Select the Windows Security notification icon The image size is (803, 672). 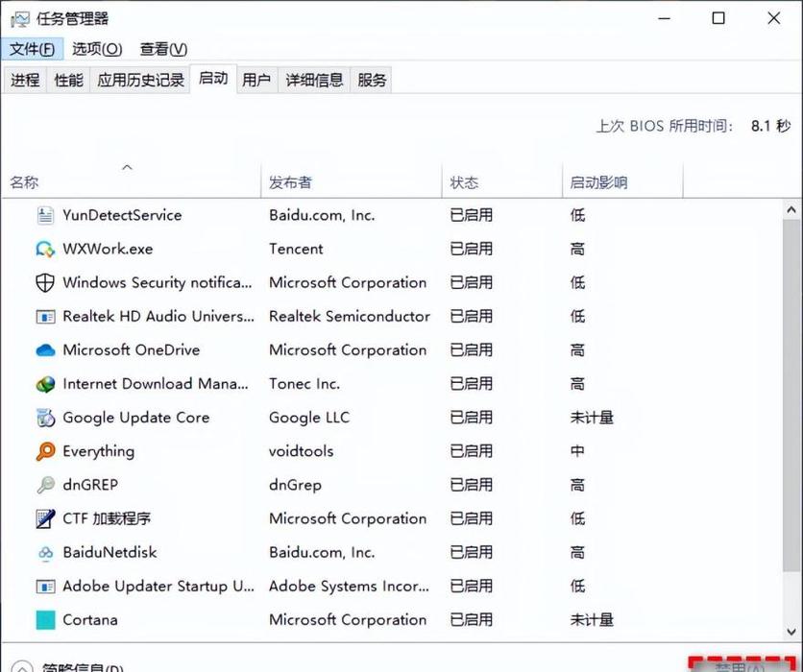click(43, 282)
